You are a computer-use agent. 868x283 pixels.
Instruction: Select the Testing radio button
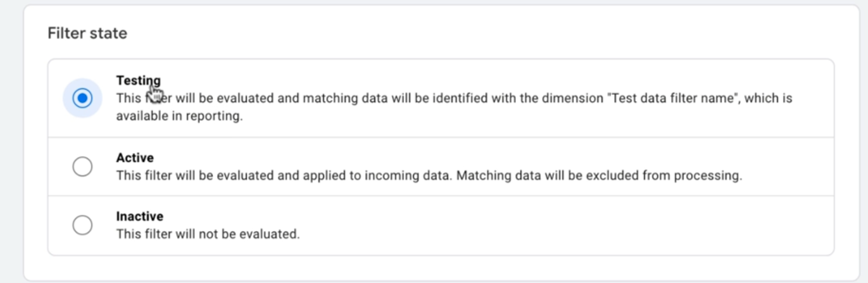(82, 98)
